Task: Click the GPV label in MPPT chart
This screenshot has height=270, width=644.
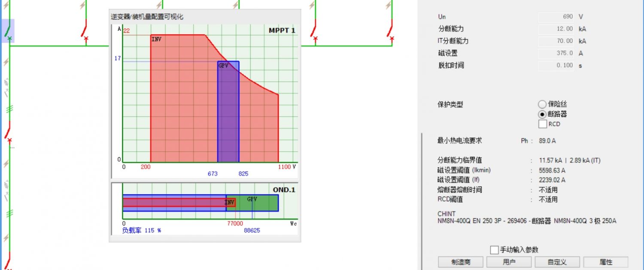Action: tap(223, 66)
